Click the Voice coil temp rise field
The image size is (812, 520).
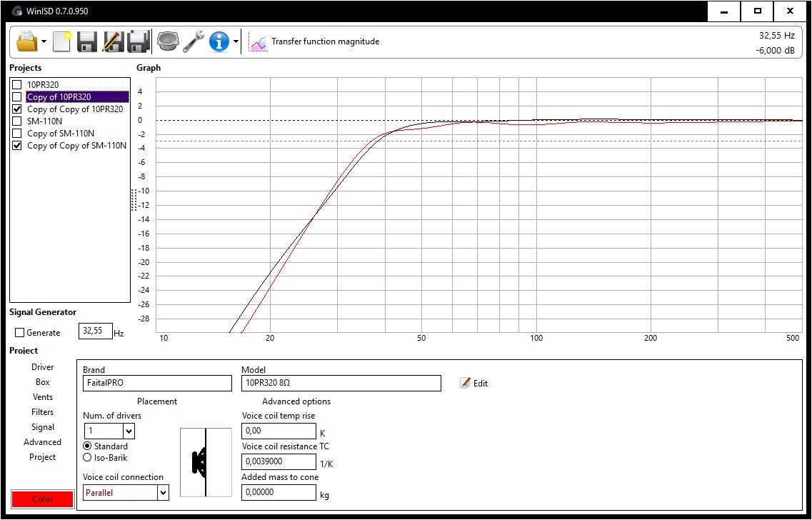tap(279, 431)
